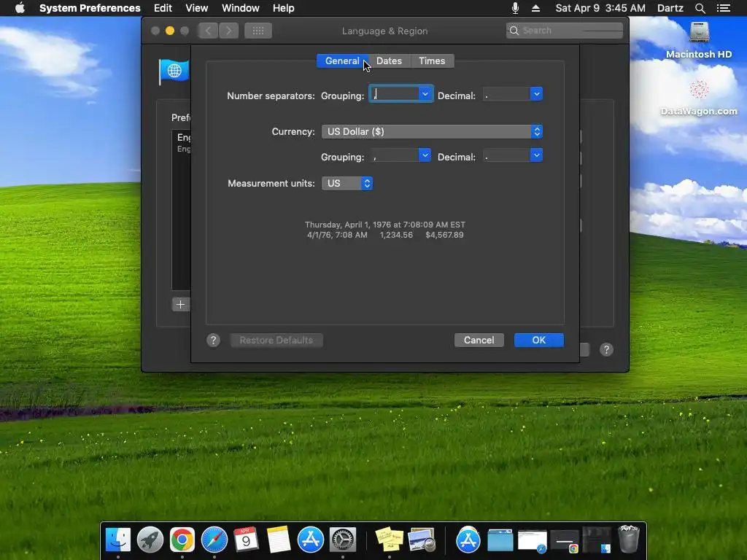This screenshot has width=747, height=560.
Task: Click the Restore Defaults button
Action: (x=276, y=340)
